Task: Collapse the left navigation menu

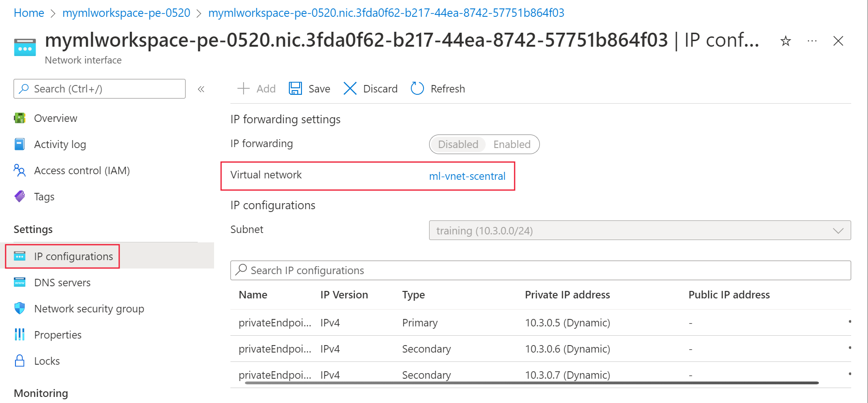Action: click(201, 89)
